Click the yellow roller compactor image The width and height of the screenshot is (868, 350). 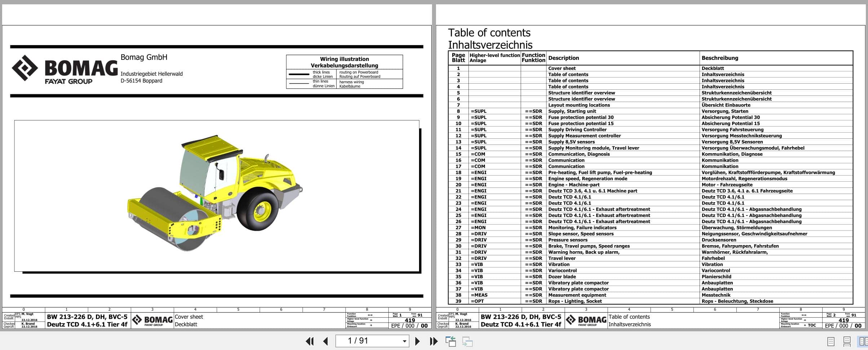pyautogui.click(x=215, y=193)
